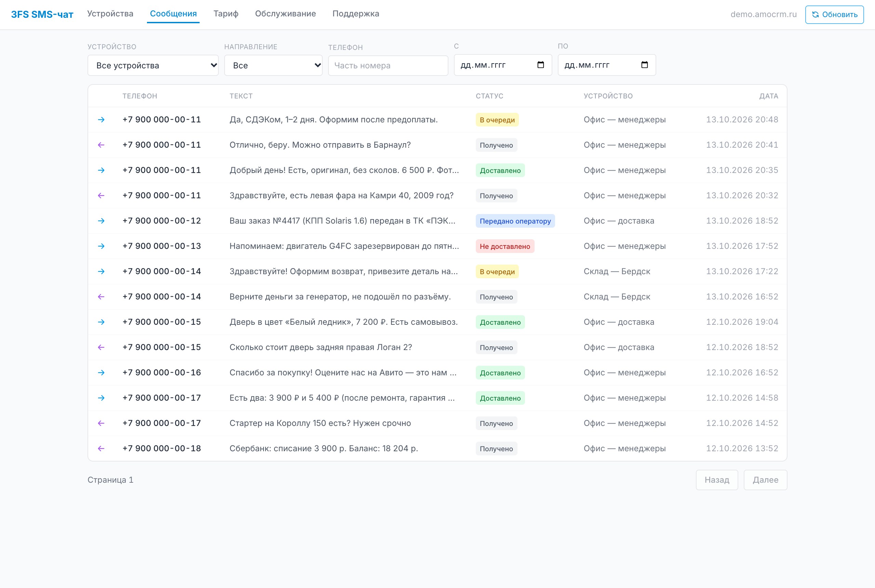Click Склад — Бердск device in 17:22 row
This screenshot has width=875, height=588.
[x=617, y=271]
